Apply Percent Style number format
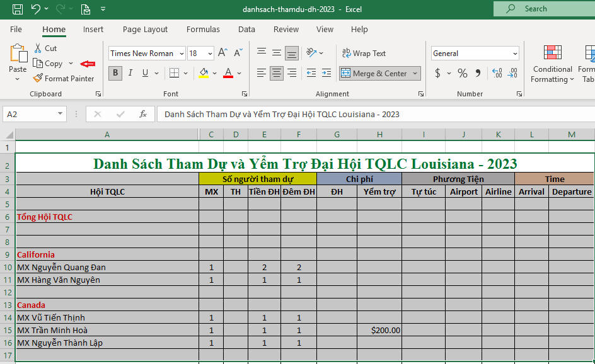595x364 pixels. 462,73
